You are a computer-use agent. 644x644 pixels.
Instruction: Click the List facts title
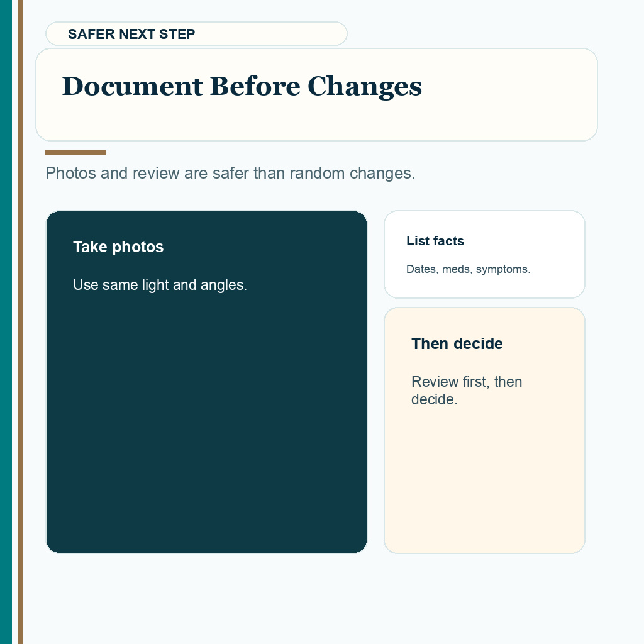[435, 241]
